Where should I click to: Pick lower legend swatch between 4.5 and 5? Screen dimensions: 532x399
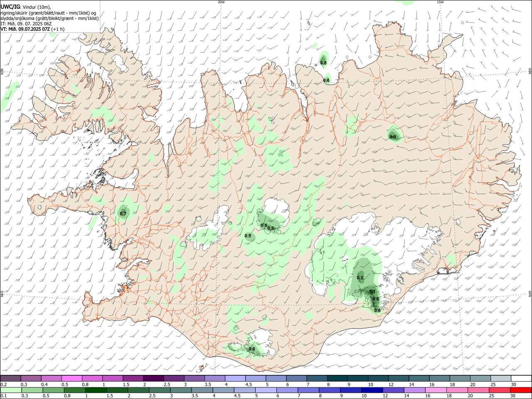(244, 390)
